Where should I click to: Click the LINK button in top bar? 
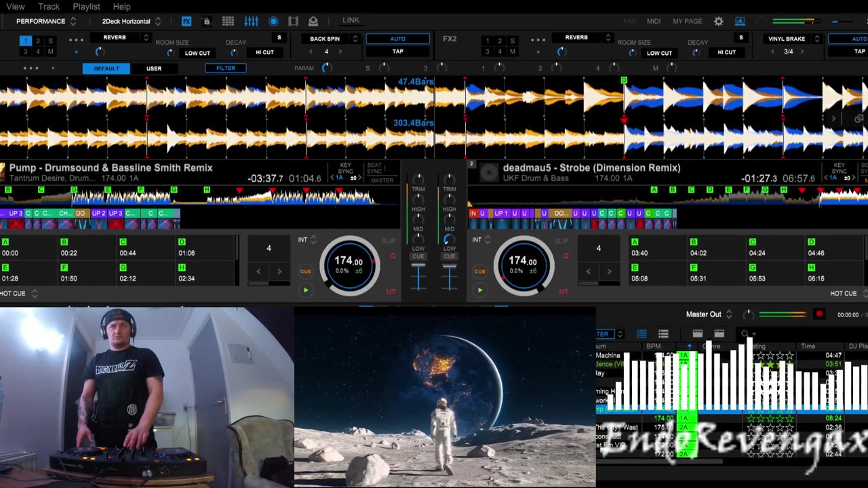[x=351, y=20]
